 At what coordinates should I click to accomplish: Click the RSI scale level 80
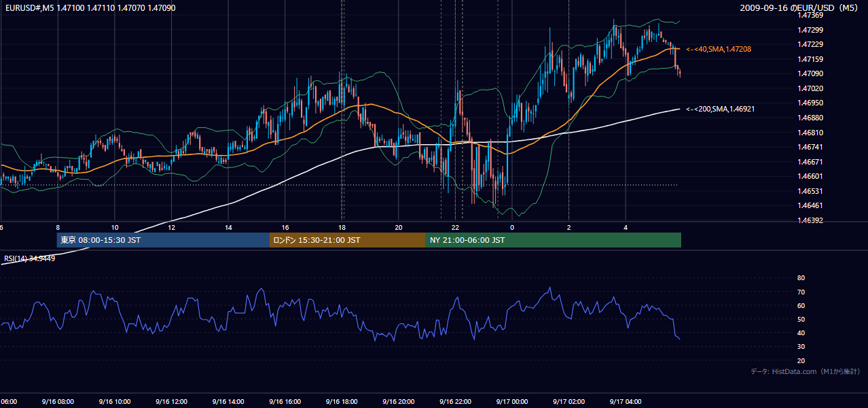801,278
